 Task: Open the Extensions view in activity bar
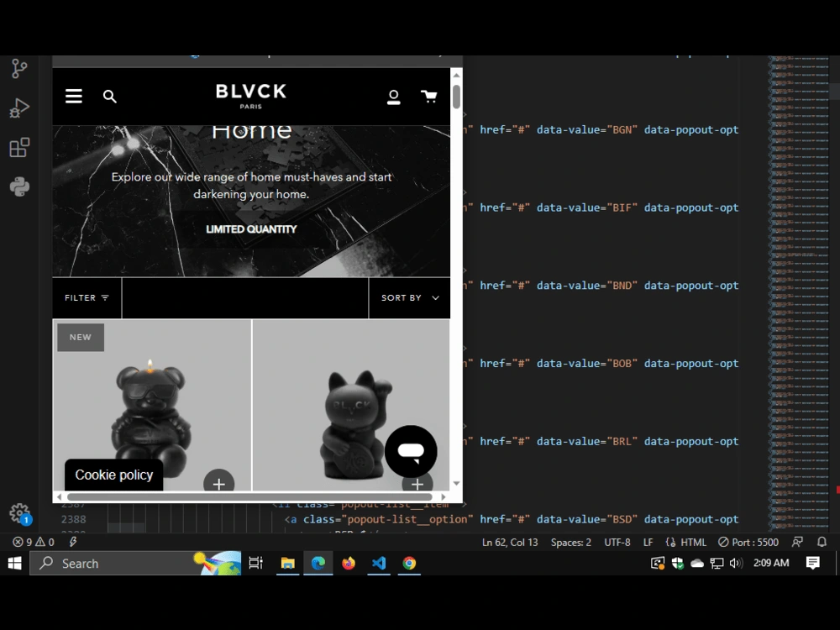click(19, 147)
